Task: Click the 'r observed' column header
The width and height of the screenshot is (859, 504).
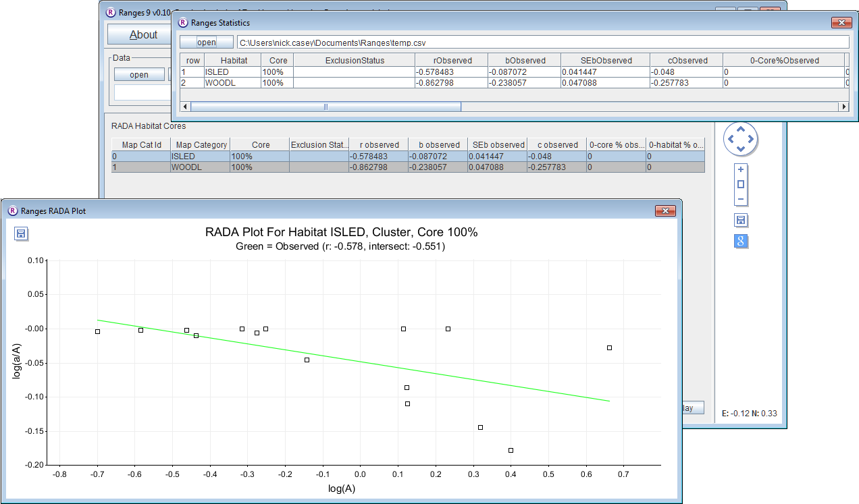Action: [x=378, y=144]
